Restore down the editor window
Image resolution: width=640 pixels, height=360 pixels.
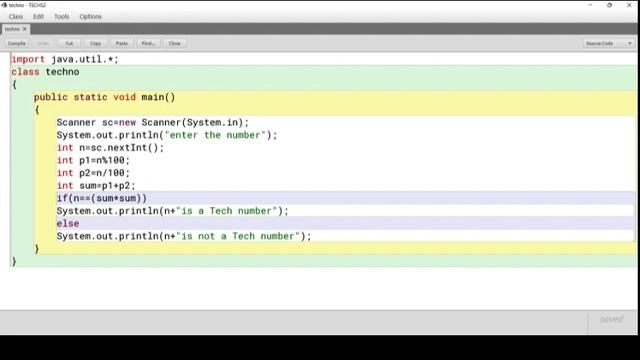point(609,5)
